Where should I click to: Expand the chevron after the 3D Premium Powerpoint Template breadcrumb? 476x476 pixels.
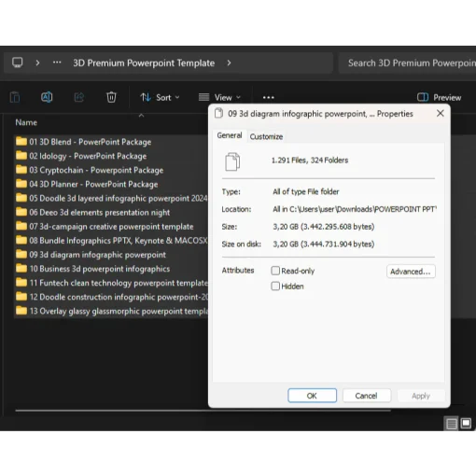(229, 63)
